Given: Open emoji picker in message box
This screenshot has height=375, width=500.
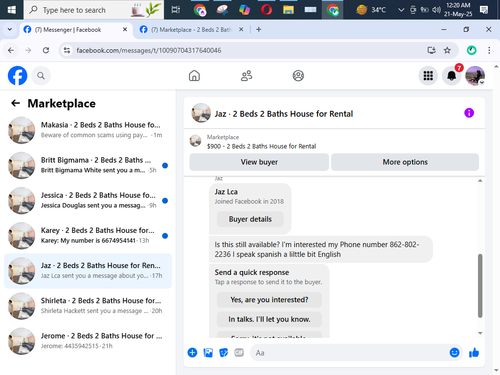Looking at the screenshot, I should point(454,352).
